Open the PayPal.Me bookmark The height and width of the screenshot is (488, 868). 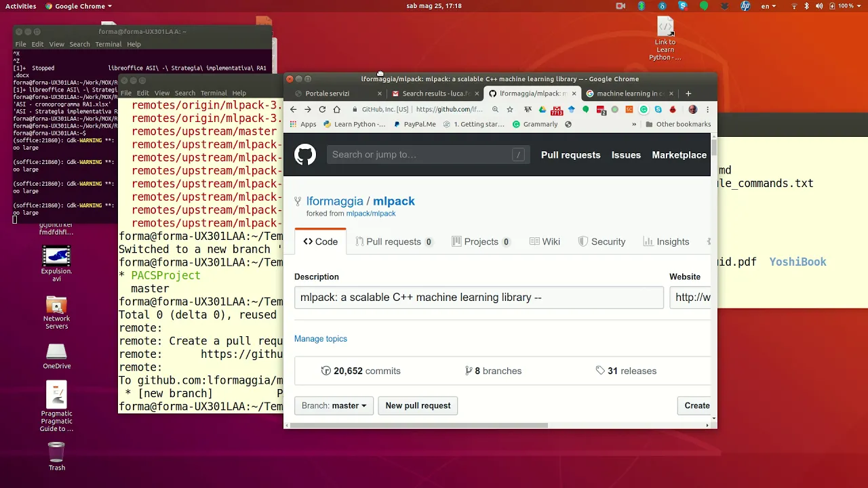coord(415,124)
